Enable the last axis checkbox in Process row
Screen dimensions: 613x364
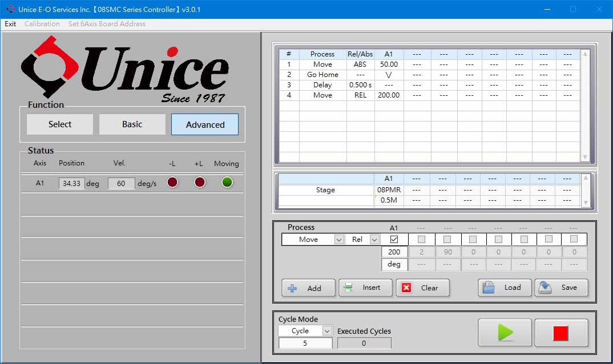(574, 239)
